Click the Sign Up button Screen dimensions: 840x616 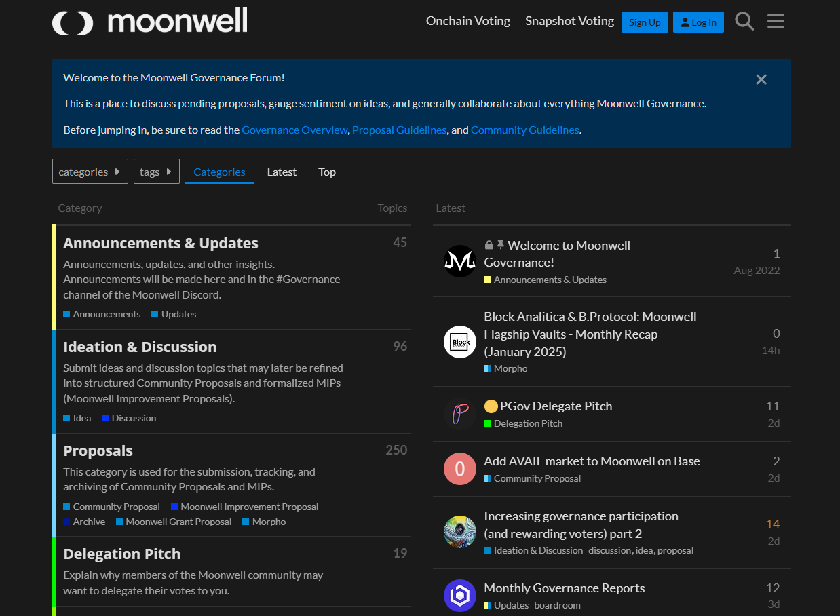coord(645,22)
